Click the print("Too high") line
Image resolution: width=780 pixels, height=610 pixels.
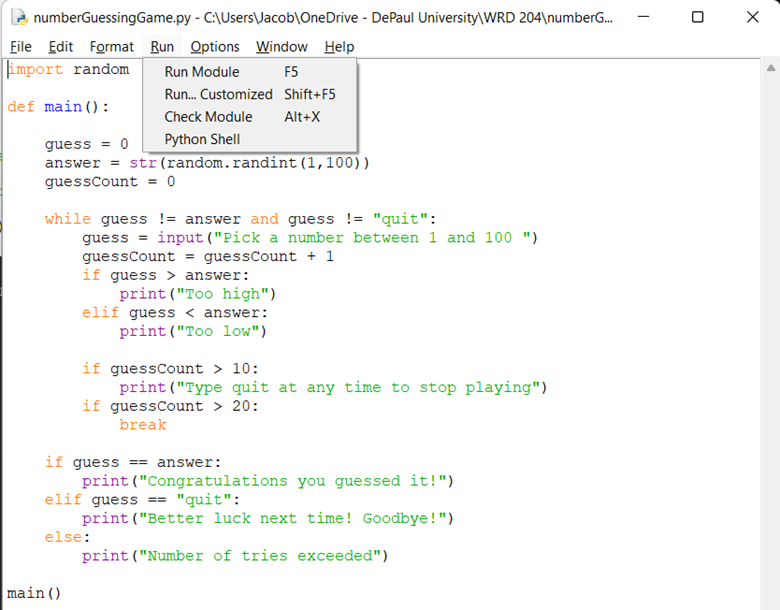coord(198,294)
